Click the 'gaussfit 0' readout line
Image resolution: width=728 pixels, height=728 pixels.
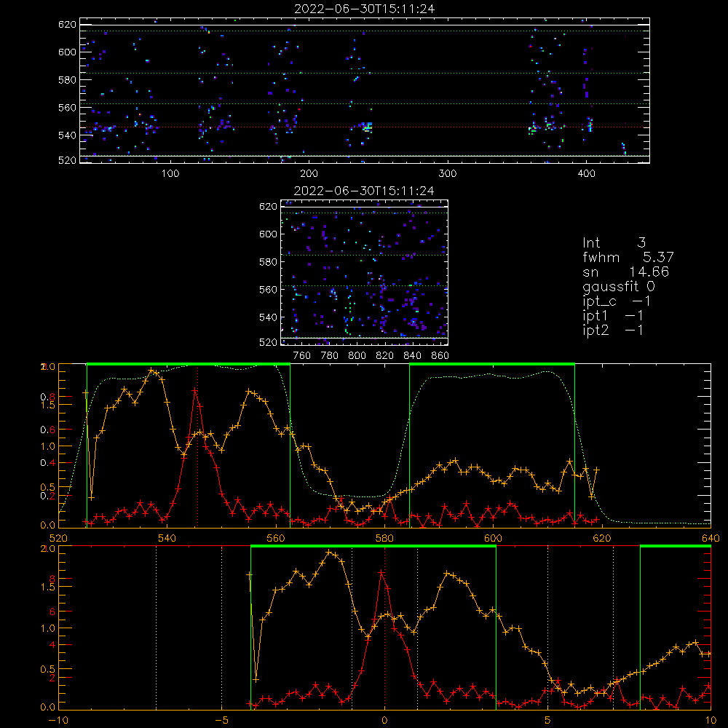(619, 286)
